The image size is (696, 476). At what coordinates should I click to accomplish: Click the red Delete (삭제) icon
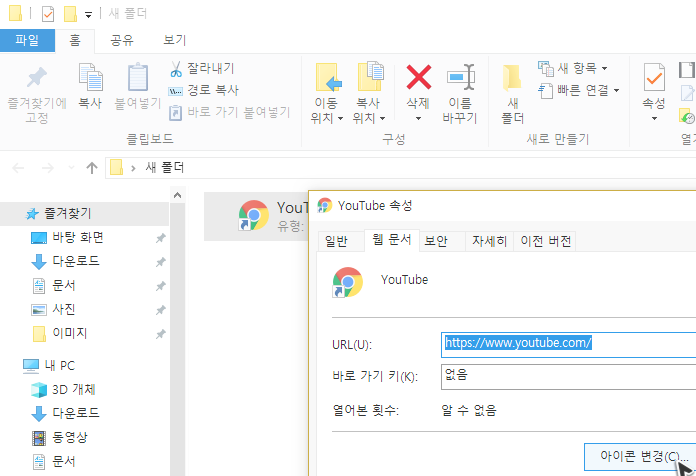[x=418, y=77]
